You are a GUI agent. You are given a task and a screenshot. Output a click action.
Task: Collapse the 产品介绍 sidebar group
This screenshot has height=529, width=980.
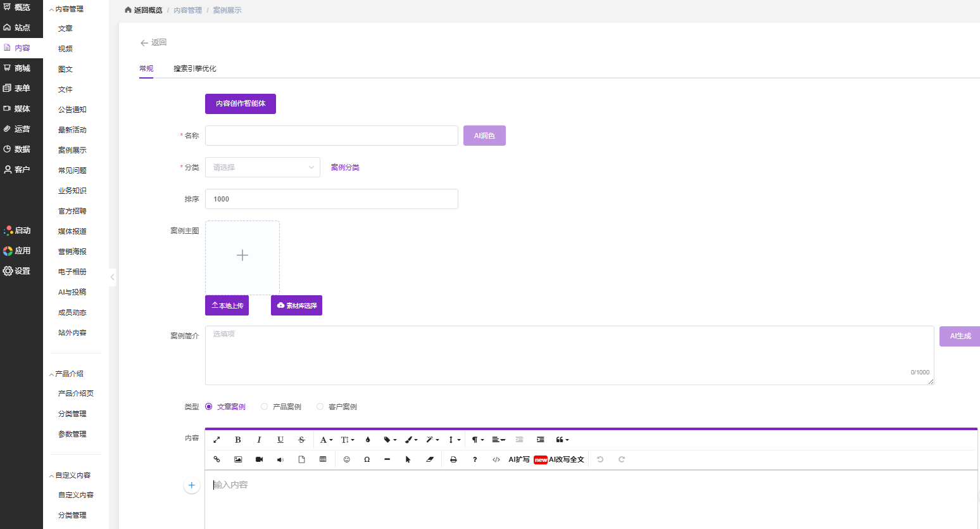pyautogui.click(x=66, y=374)
